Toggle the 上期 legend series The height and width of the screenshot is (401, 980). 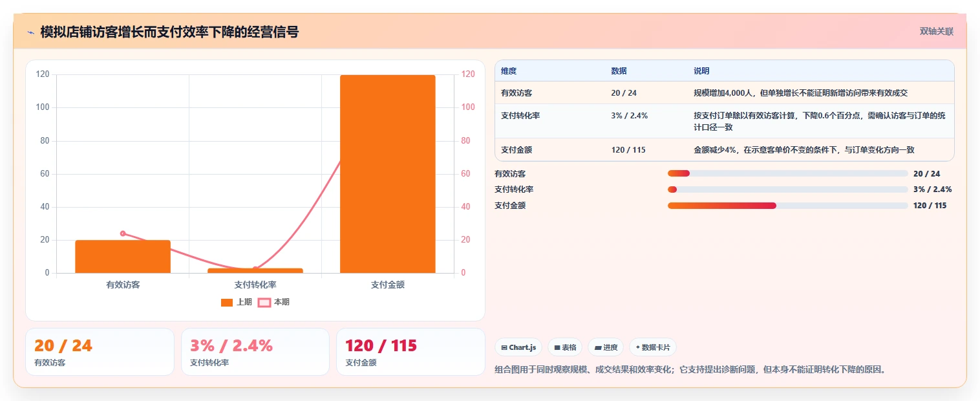point(237,302)
